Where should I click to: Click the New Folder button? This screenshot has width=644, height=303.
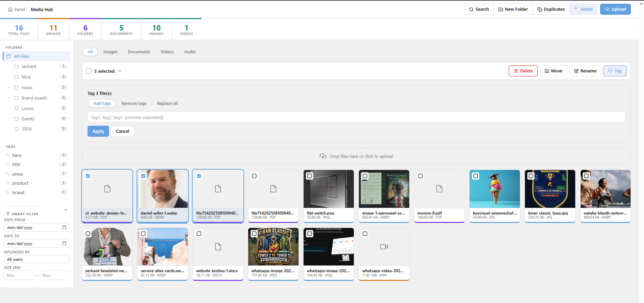[513, 9]
